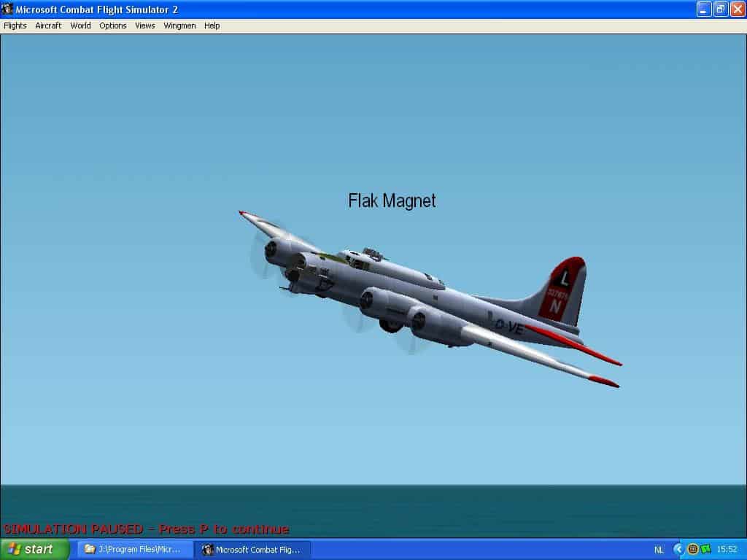The width and height of the screenshot is (747, 560).
Task: Switch to the Program Files folder taskbar button
Action: [x=135, y=549]
